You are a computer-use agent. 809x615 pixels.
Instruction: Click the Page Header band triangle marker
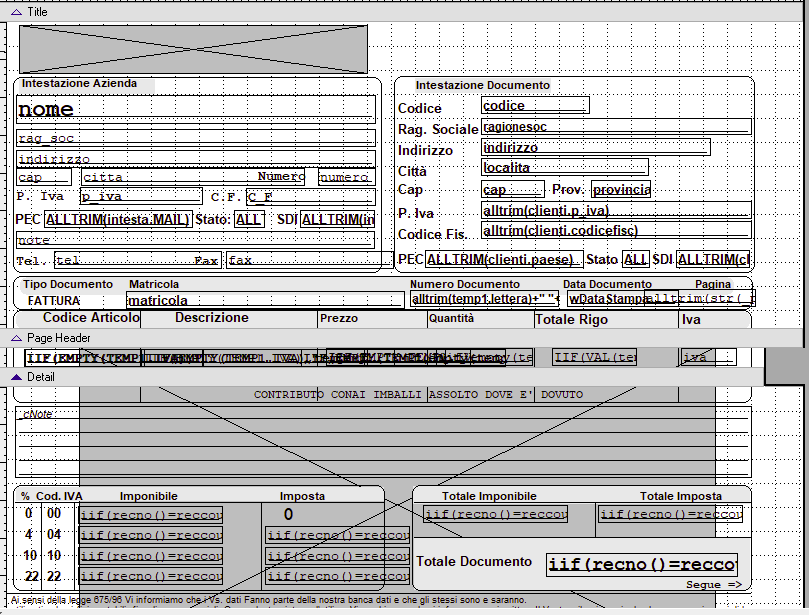coord(16,338)
